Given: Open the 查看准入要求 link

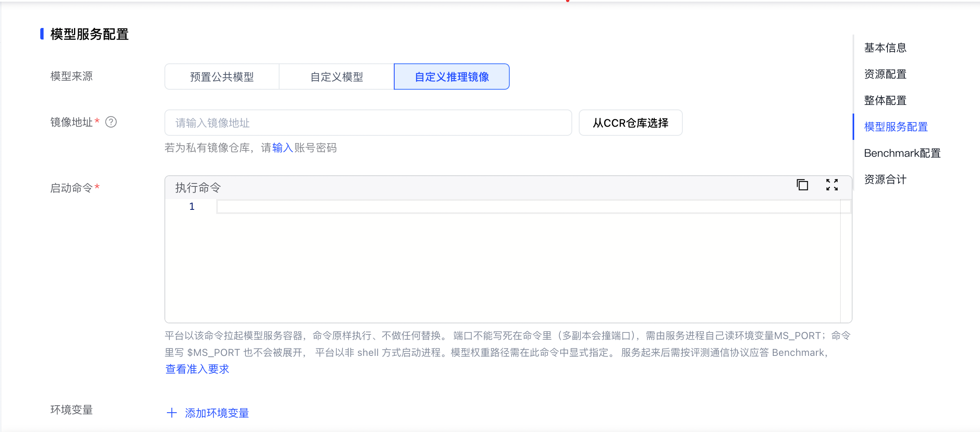Looking at the screenshot, I should (197, 369).
